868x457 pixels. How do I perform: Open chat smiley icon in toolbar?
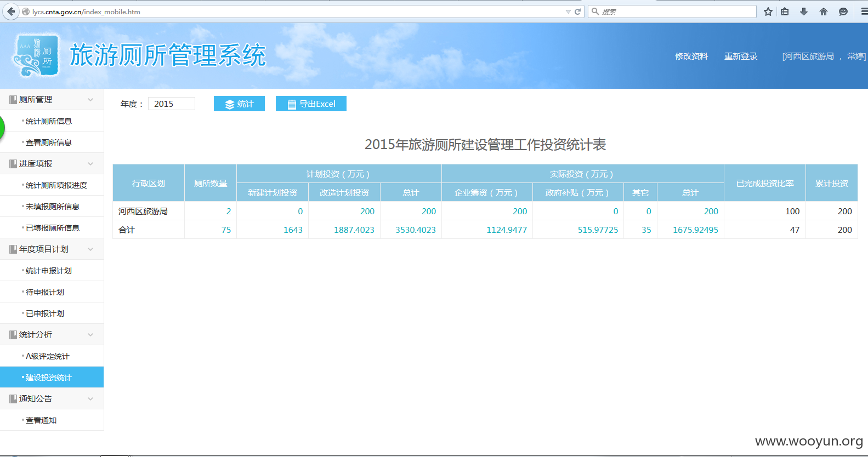click(843, 12)
